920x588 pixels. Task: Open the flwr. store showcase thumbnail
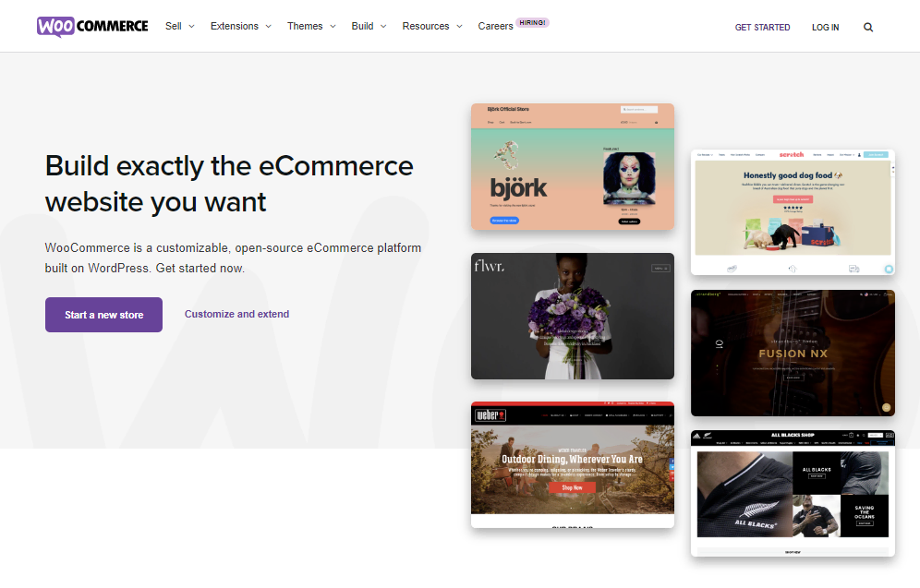tap(573, 316)
